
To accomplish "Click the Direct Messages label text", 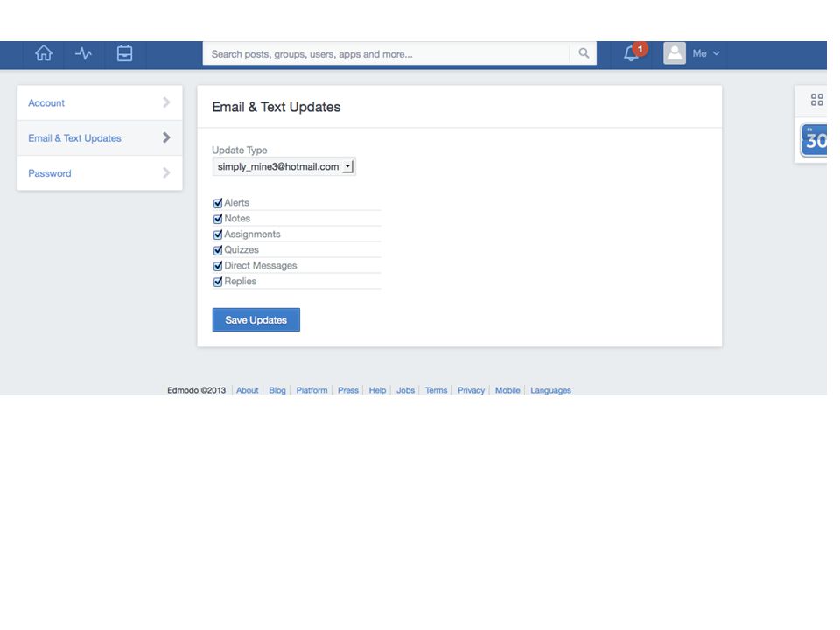I will point(261,266).
